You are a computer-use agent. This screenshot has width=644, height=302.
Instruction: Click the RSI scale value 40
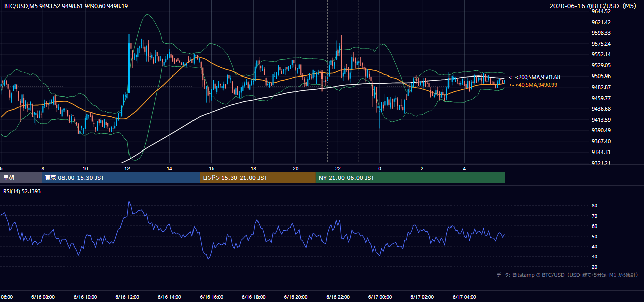(595, 247)
